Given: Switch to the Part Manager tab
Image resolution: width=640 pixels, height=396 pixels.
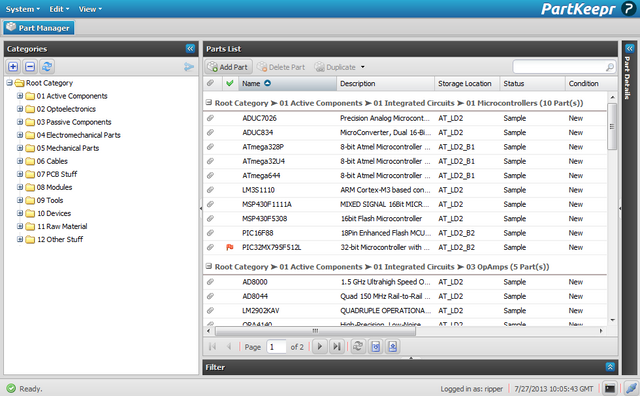Looking at the screenshot, I should (39, 28).
